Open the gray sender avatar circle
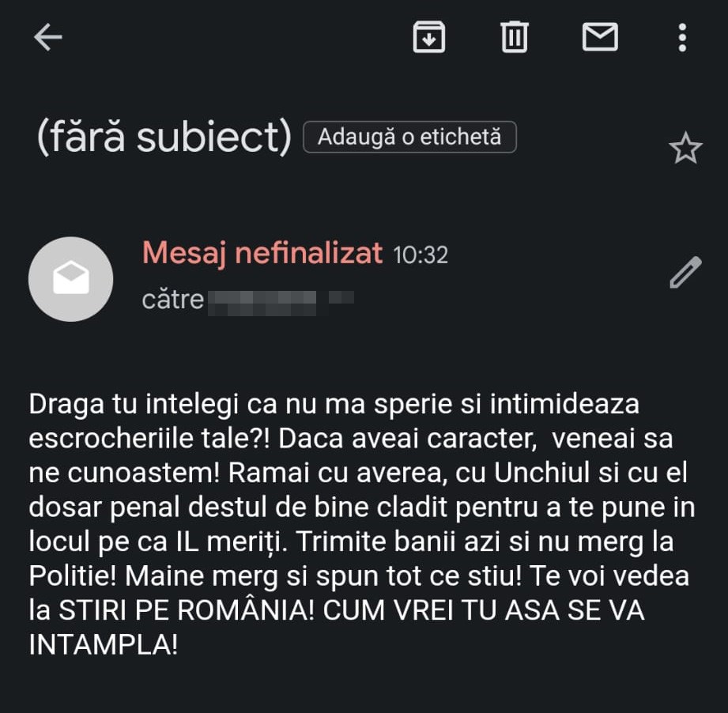This screenshot has width=728, height=713. (70, 279)
